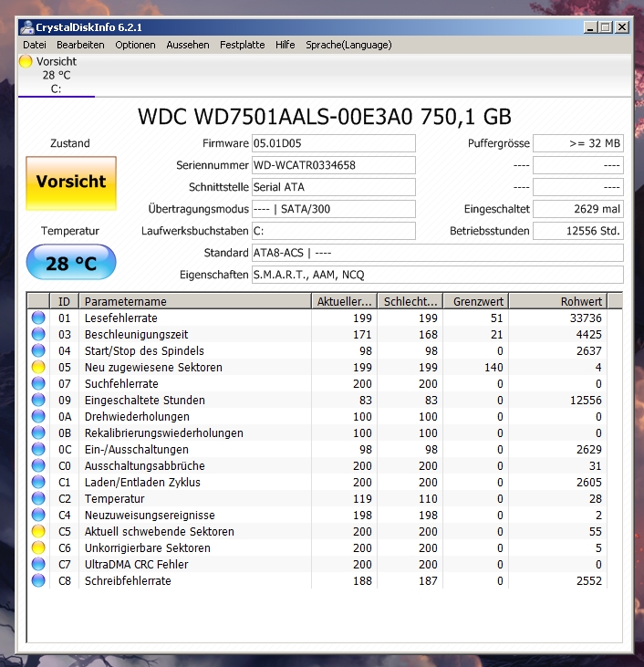Click the yellow Vorsicht health status button
The width and height of the screenshot is (644, 667).
71,182
